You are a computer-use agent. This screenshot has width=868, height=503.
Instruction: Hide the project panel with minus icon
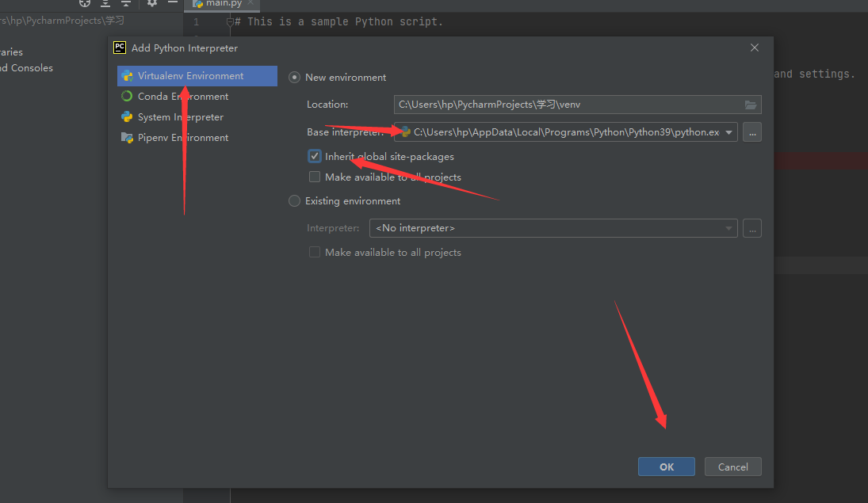tap(172, 3)
